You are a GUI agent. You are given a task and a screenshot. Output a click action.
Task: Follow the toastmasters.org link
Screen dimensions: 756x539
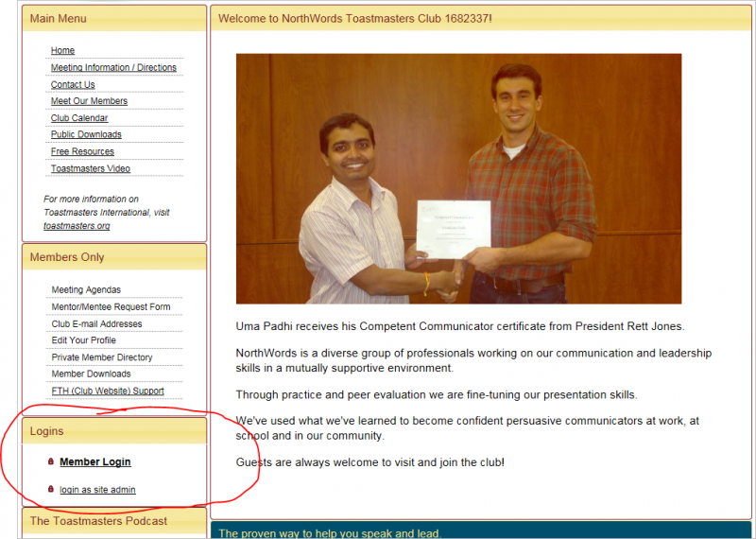point(77,226)
